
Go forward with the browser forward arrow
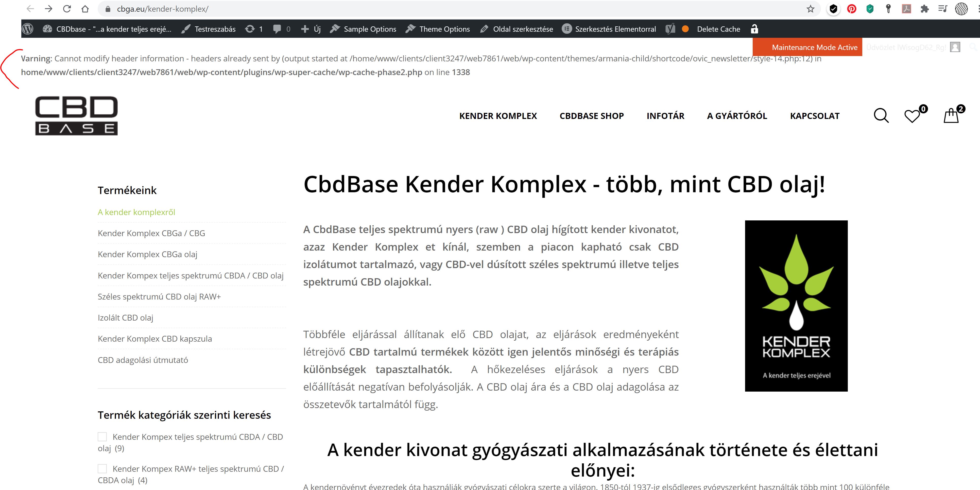(48, 9)
